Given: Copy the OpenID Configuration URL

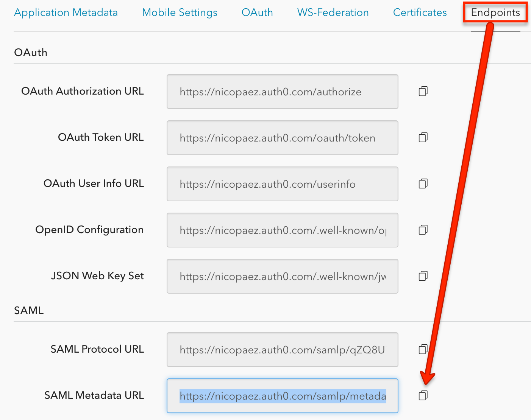Looking at the screenshot, I should tap(423, 230).
